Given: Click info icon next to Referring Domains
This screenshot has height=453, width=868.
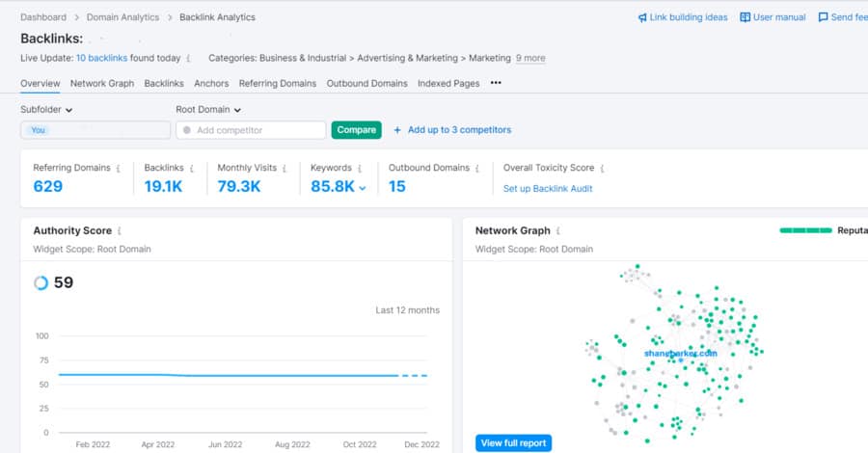Looking at the screenshot, I should pos(119,169).
